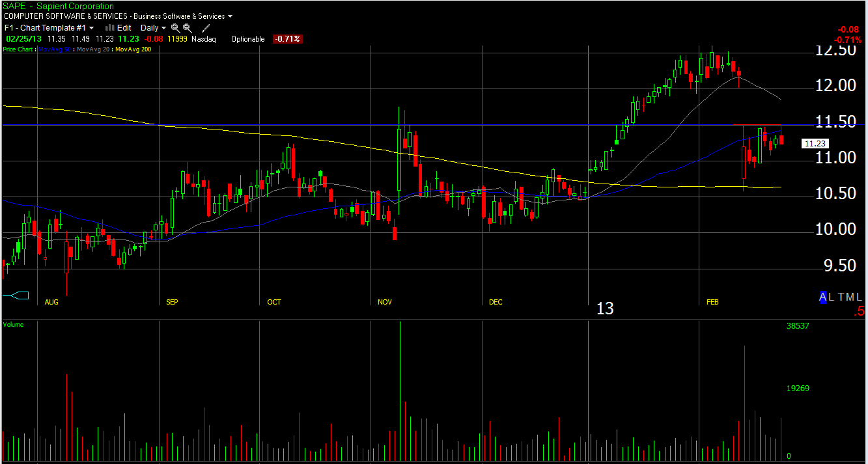Open the F1 - Chart Template #1 dropdown
This screenshot has height=464, width=868.
pos(49,28)
